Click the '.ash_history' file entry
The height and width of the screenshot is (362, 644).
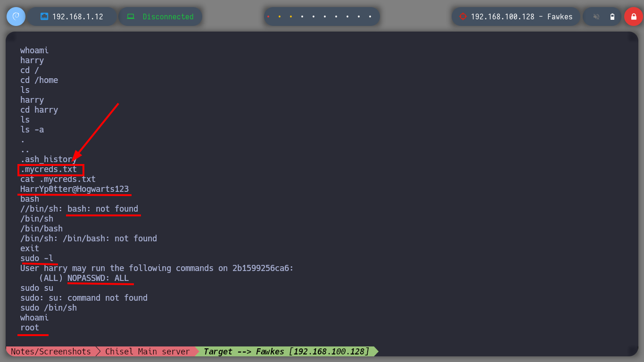[49, 159]
